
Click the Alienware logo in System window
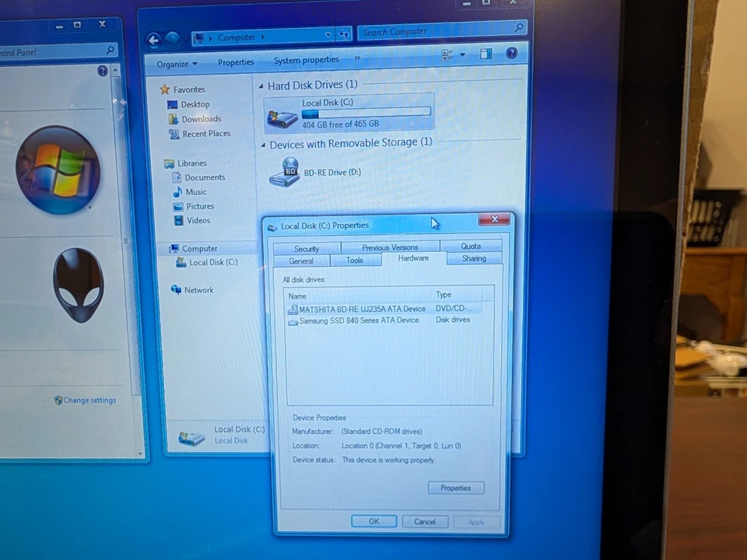(x=78, y=285)
